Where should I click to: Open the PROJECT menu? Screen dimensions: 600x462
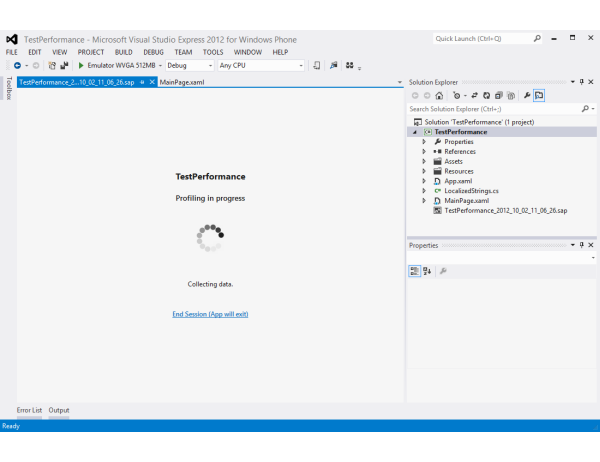tap(91, 52)
